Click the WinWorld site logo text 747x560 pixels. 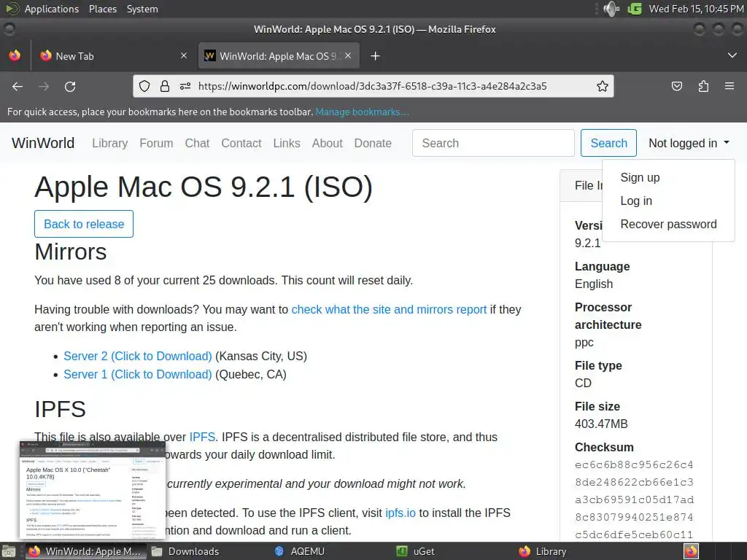tap(43, 143)
